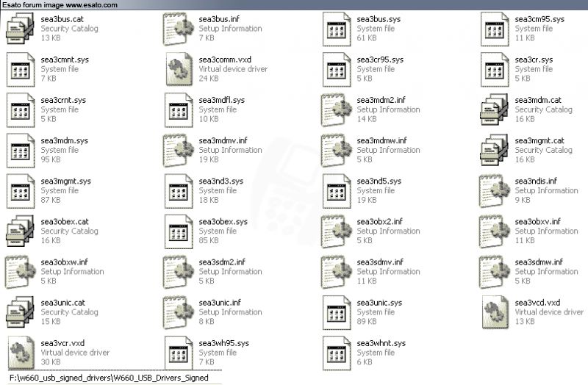Click the F:\w660_usb_signed_drivers path field
This screenshot has height=385, width=588.
coord(115,378)
